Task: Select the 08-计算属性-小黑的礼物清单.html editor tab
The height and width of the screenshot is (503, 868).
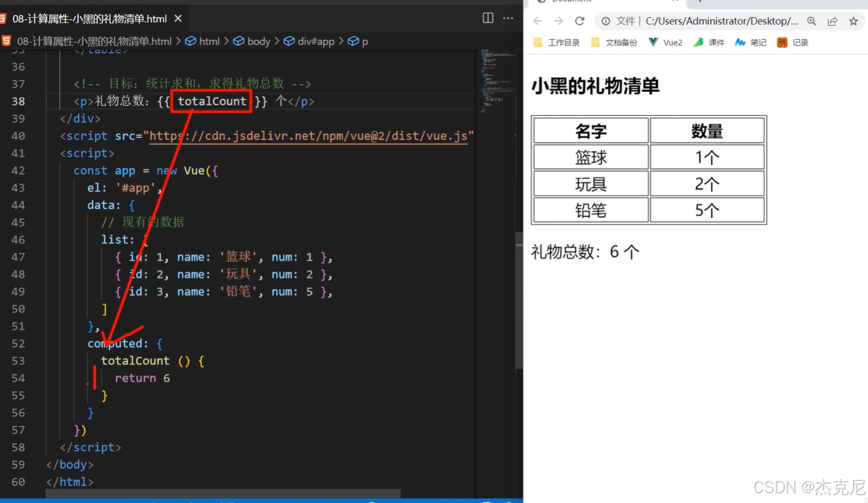Action: (x=93, y=18)
